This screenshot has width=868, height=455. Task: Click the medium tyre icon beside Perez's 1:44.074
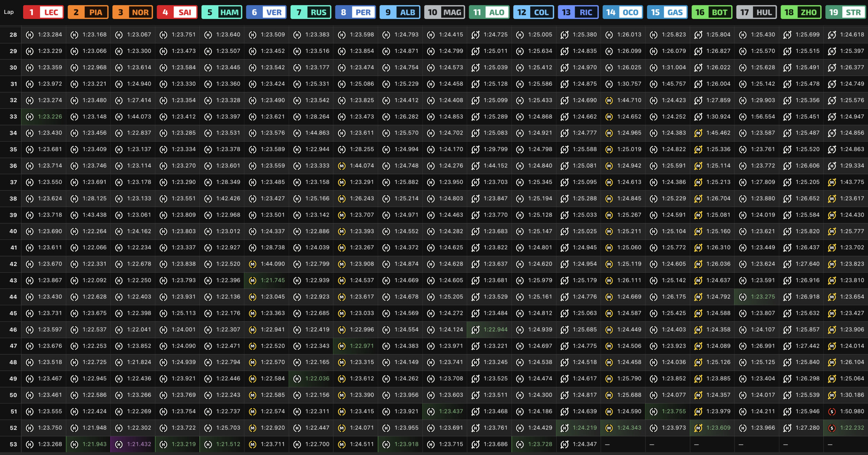pyautogui.click(x=341, y=166)
